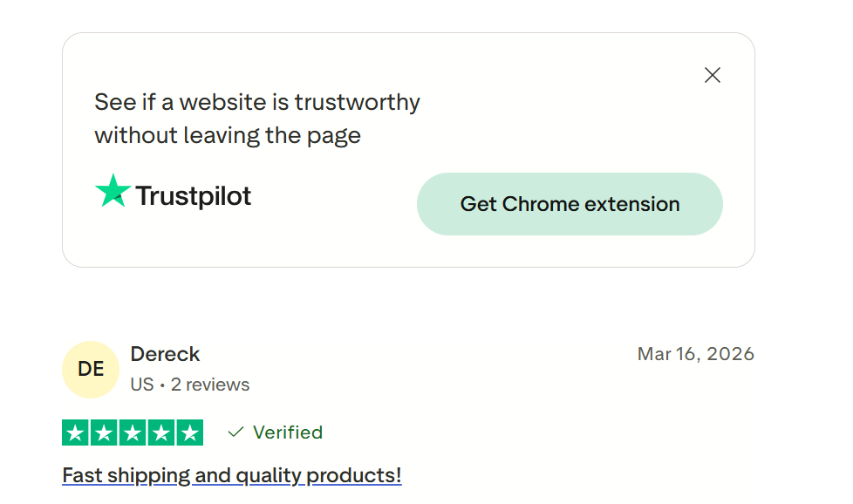Click the fifth rating star
Screen dimensions: 853x504
point(189,432)
